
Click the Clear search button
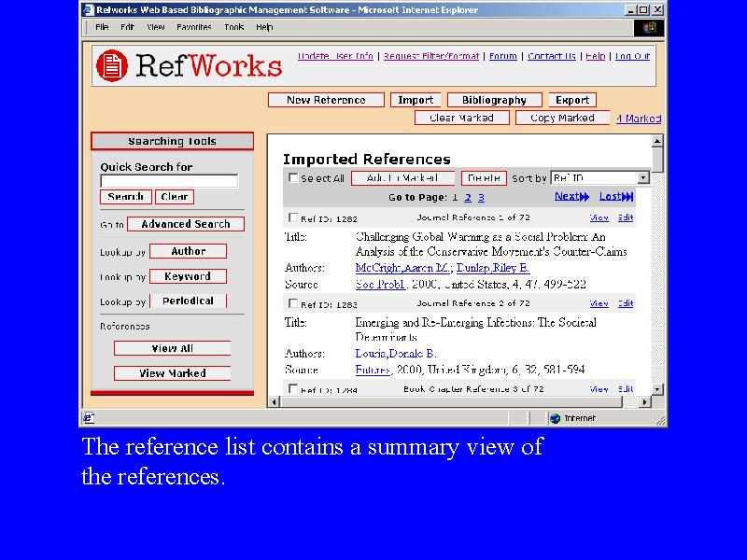coord(175,197)
